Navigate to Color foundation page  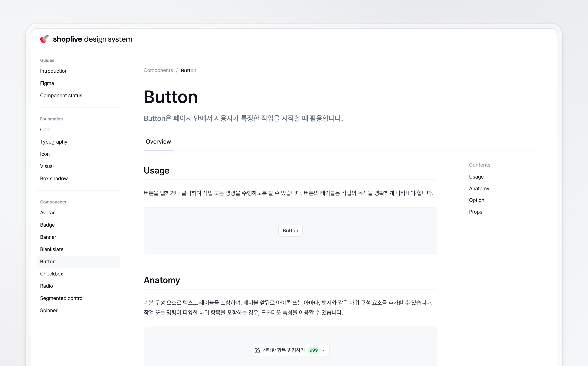coord(46,130)
